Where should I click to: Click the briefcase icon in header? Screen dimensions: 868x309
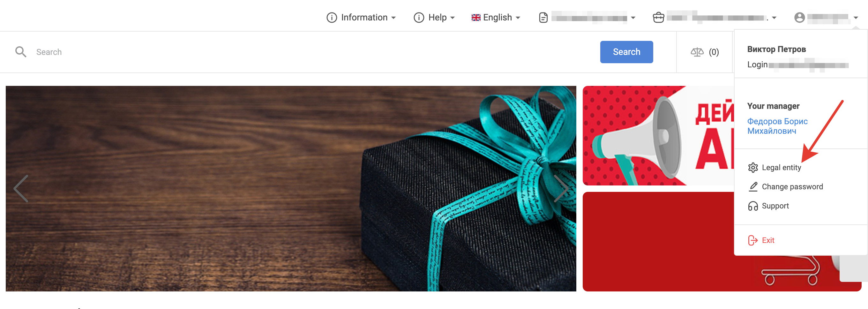pos(658,18)
